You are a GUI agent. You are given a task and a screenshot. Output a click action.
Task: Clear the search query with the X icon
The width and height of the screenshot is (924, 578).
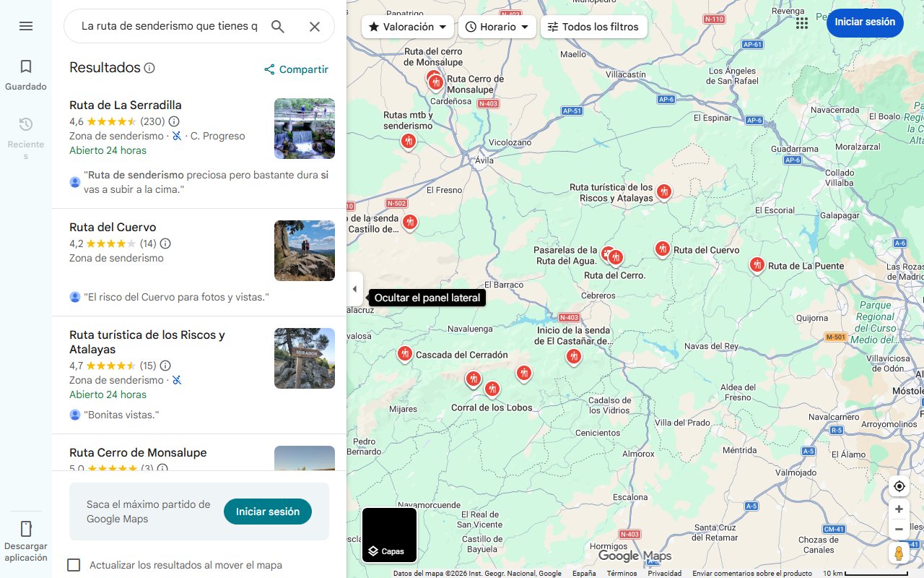(315, 26)
